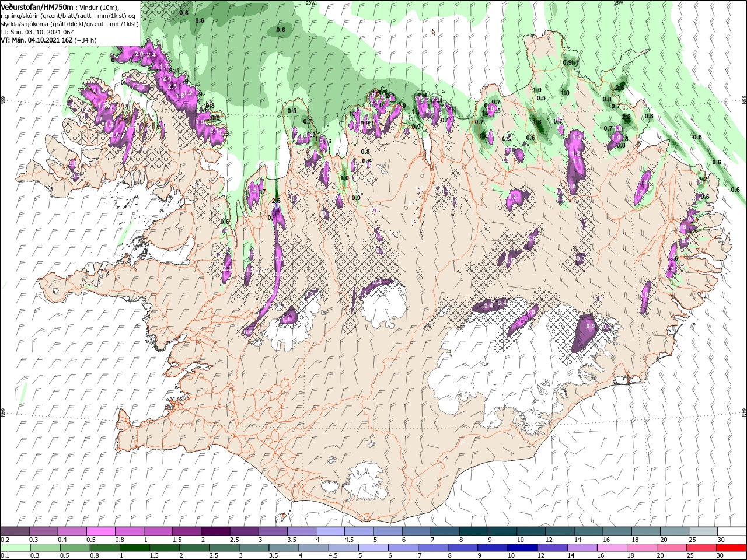
Task: Click the valid time 'VT: Mán. 04.10.2021 16Z'
Action: 36,40
